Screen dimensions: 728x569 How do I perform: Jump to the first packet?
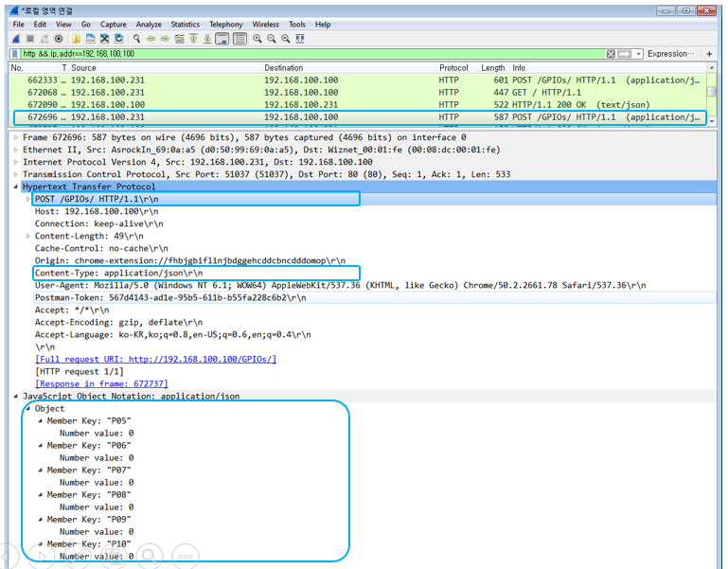pos(194,39)
